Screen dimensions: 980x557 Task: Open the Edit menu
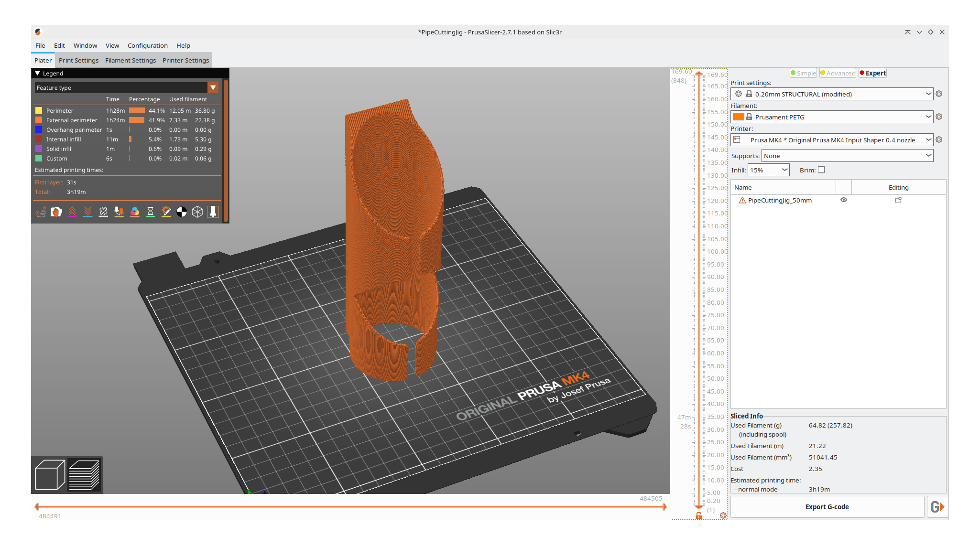(59, 46)
